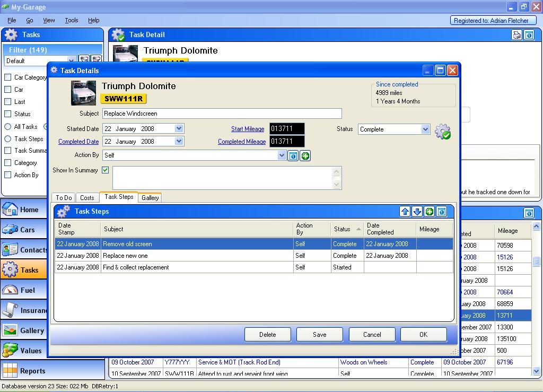The image size is (543, 392).
Task: Click the move step up arrow icon
Action: (405, 212)
